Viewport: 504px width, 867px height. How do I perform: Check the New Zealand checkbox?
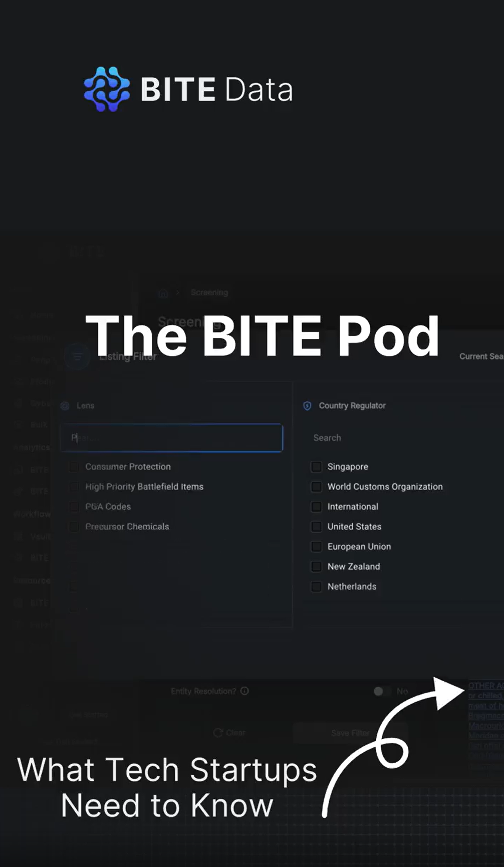[316, 566]
